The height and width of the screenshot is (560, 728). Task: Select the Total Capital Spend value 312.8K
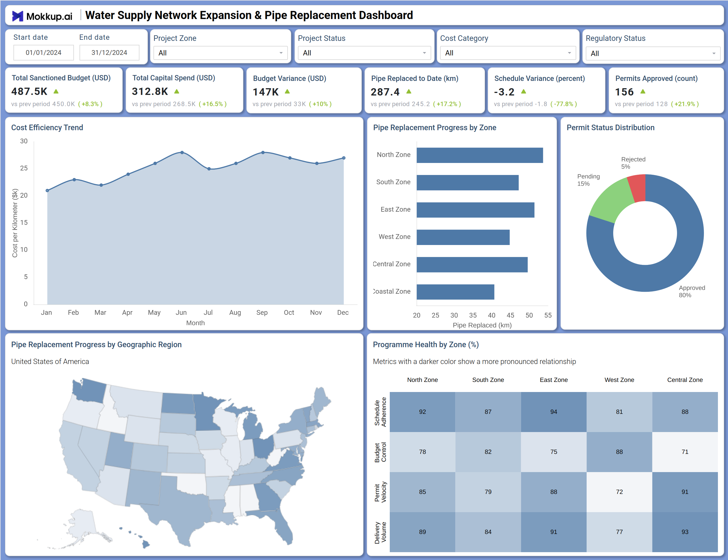pos(150,91)
